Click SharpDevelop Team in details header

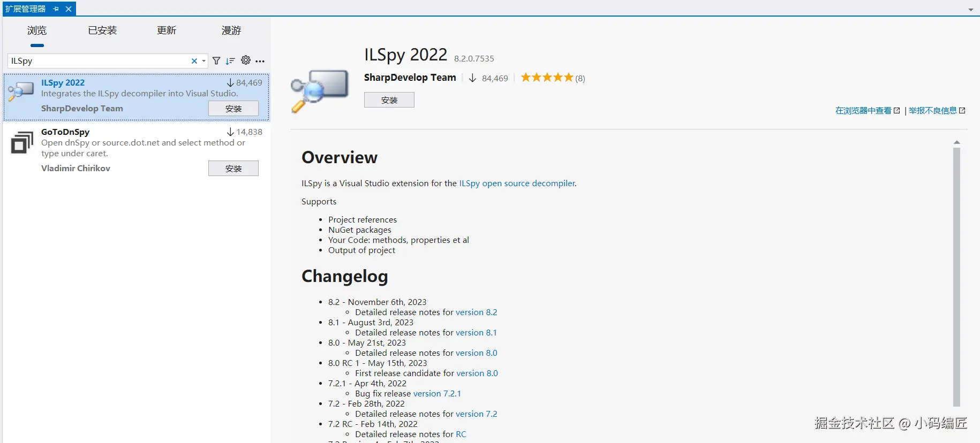pyautogui.click(x=410, y=78)
